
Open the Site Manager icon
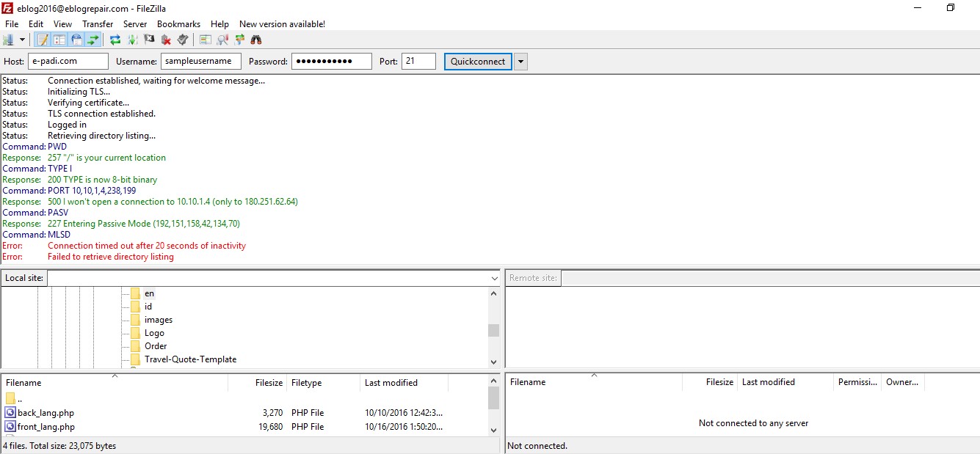pyautogui.click(x=9, y=40)
